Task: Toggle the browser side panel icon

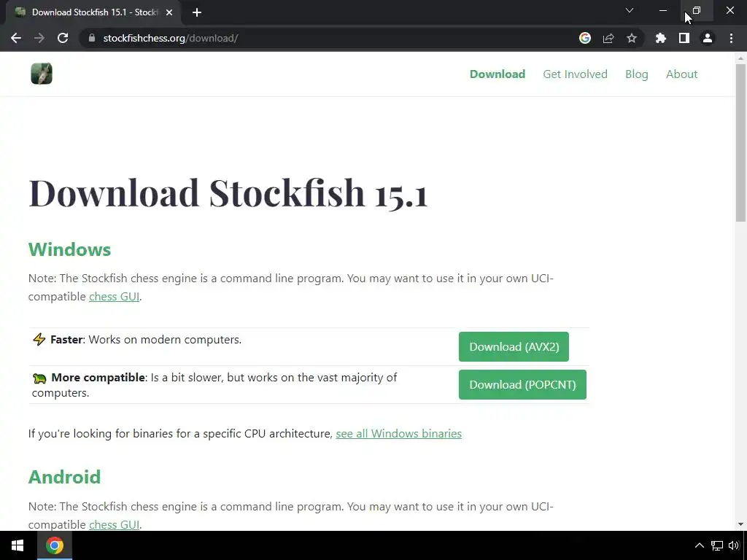Action: [684, 38]
